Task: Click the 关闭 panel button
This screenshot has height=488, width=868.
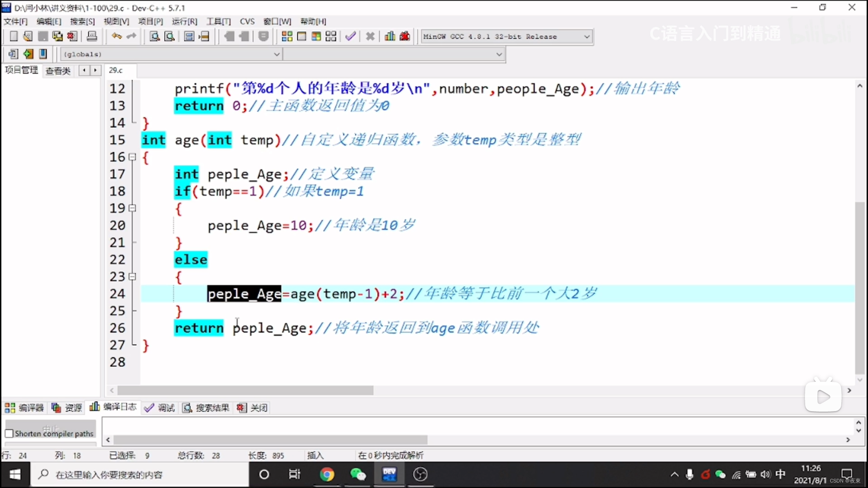Action: point(252,408)
